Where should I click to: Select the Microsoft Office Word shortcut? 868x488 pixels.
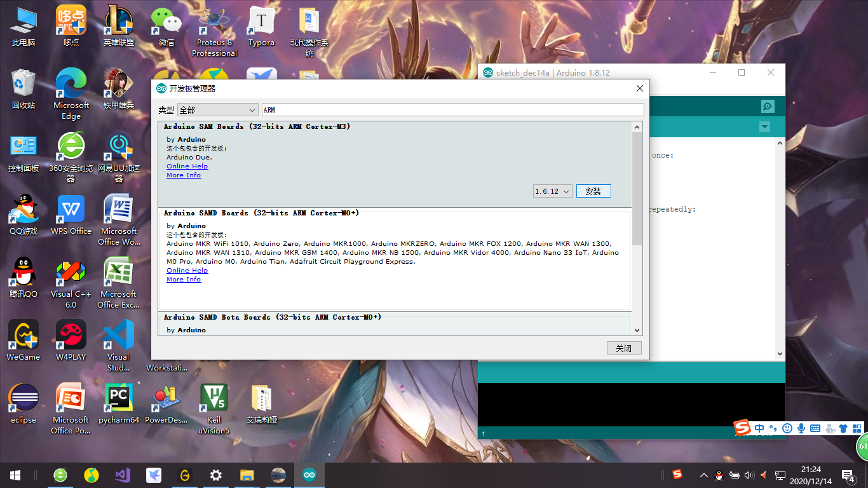(x=119, y=220)
